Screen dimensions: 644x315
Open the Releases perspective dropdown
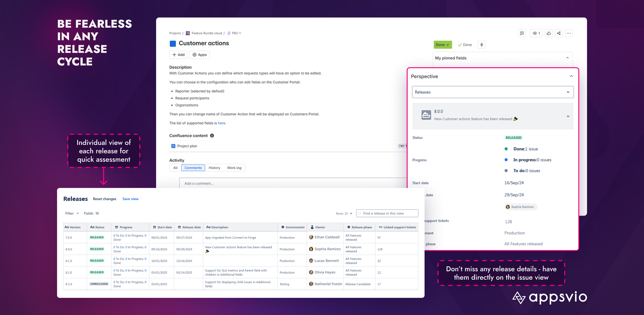pos(493,92)
